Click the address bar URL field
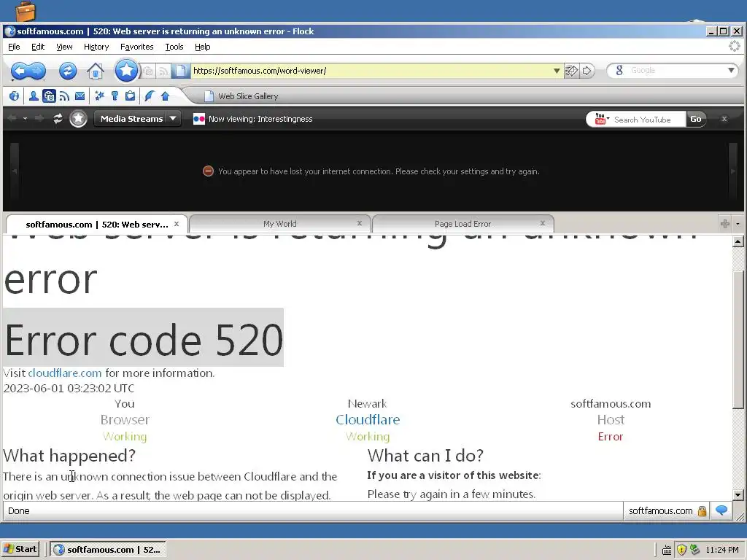This screenshot has width=747, height=560. click(371, 71)
